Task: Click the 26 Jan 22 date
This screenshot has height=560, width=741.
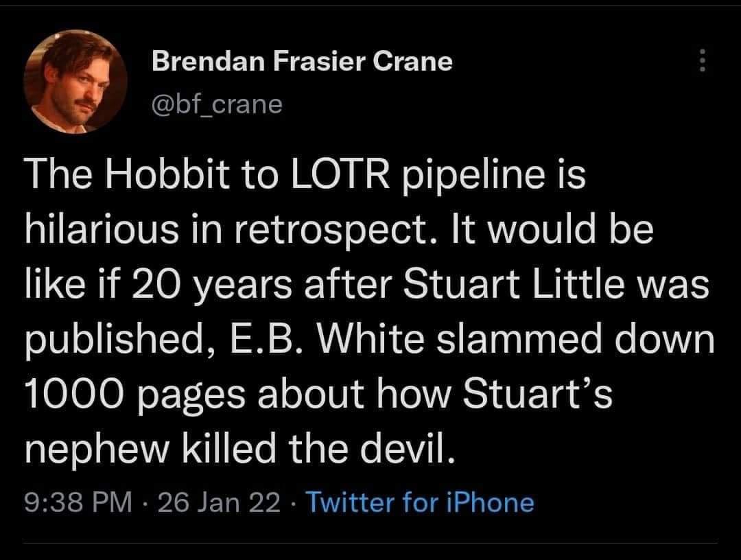Action: pos(219,503)
